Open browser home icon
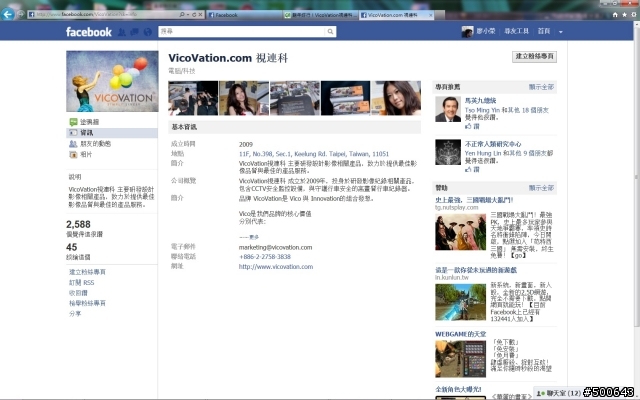Screen dimensions: 640x400 tap(615, 15)
